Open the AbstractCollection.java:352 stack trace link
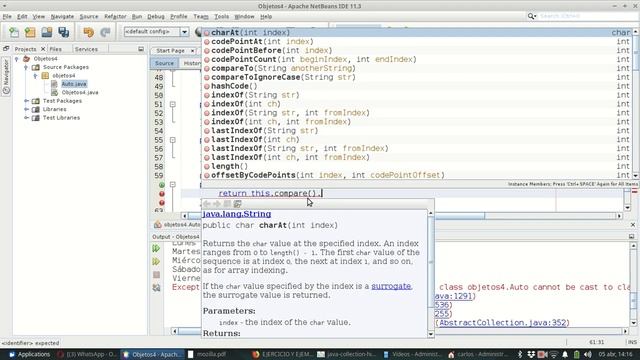The height and width of the screenshot is (360, 640). pyautogui.click(x=503, y=323)
